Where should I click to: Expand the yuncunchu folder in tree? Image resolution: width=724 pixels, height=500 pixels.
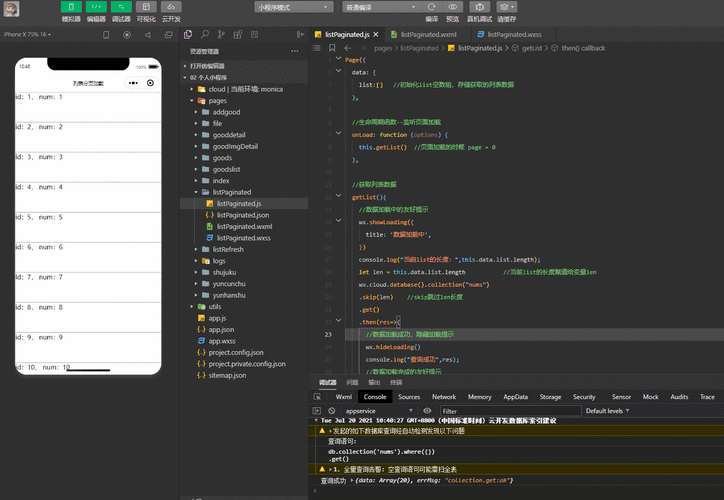point(229,284)
